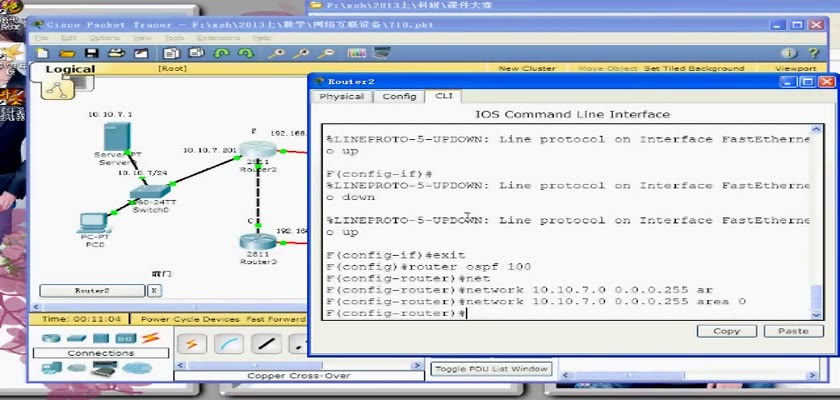Reset zoom with the middle magnifier
This screenshot has width=840, height=400.
click(x=302, y=53)
